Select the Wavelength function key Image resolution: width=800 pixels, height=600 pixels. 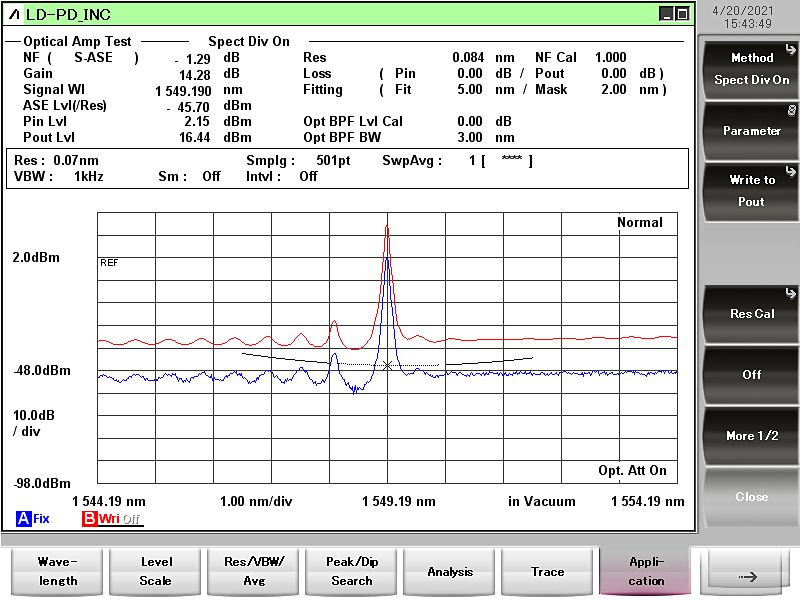(x=57, y=571)
